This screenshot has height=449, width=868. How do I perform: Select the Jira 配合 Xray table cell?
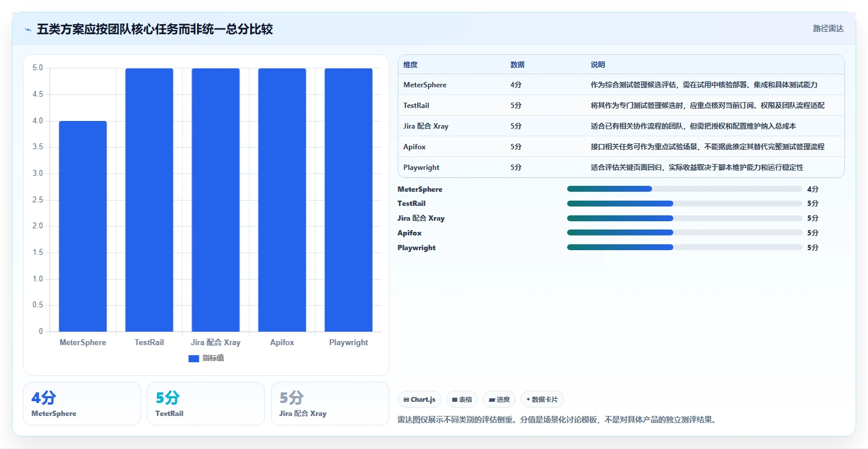(x=425, y=126)
